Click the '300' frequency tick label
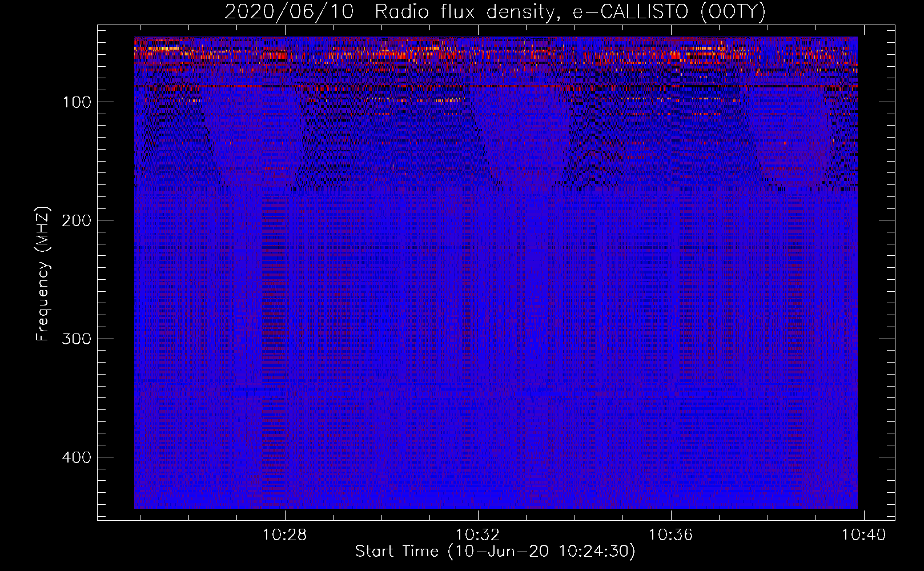 coord(77,339)
